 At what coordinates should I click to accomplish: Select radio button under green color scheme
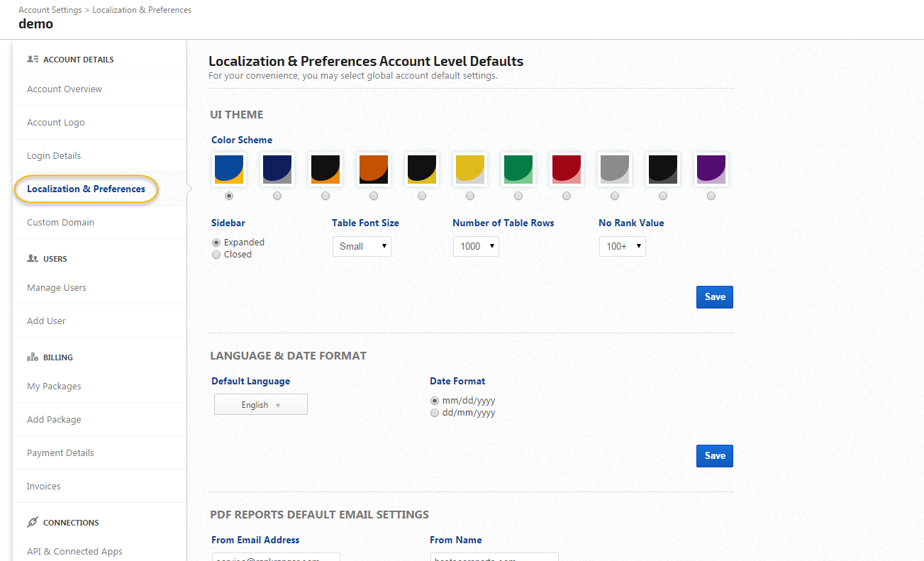click(x=518, y=196)
